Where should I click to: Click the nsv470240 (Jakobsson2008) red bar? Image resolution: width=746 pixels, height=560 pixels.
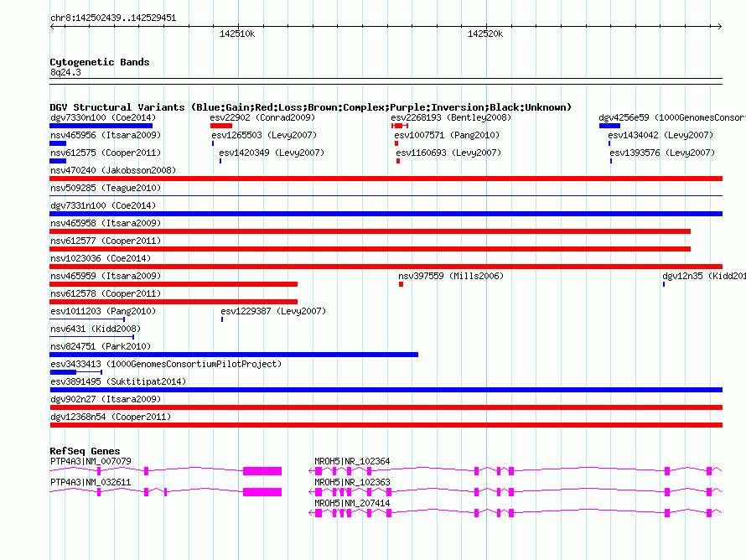click(386, 179)
